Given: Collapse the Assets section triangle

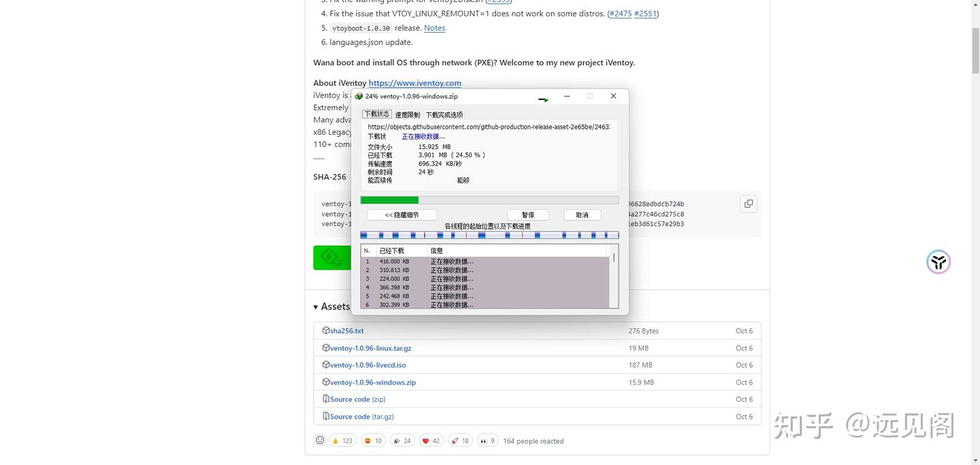Looking at the screenshot, I should click(316, 307).
